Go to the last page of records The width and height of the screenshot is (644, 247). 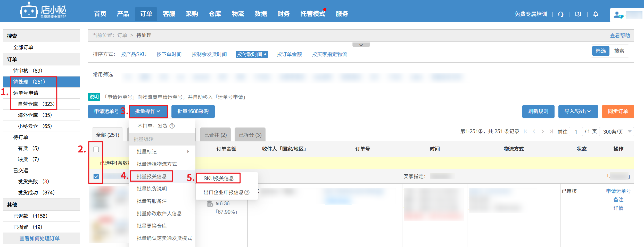click(551, 132)
